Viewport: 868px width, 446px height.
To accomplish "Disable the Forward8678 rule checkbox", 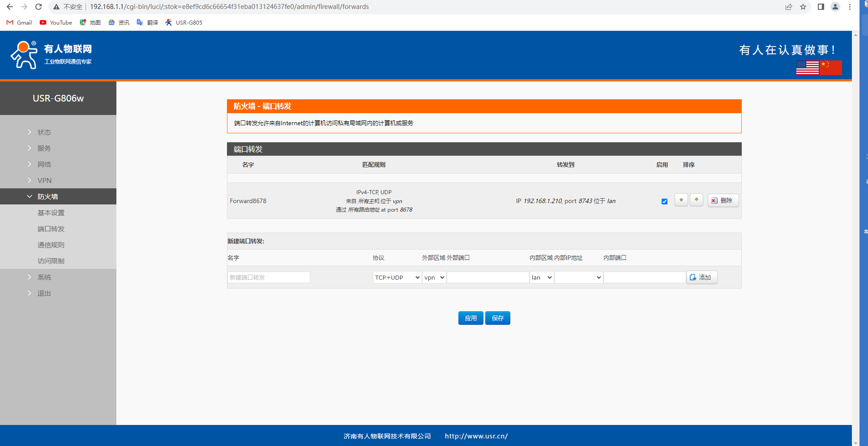I will point(664,201).
